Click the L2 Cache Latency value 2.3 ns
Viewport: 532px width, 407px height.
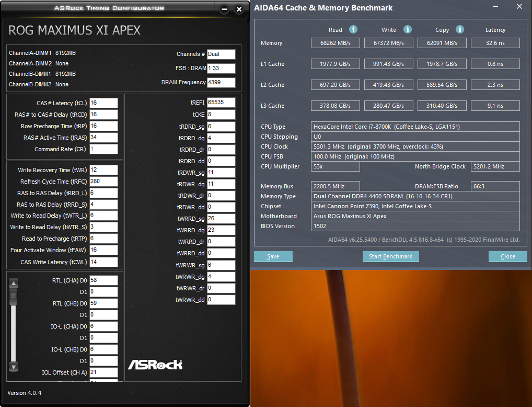coord(495,85)
